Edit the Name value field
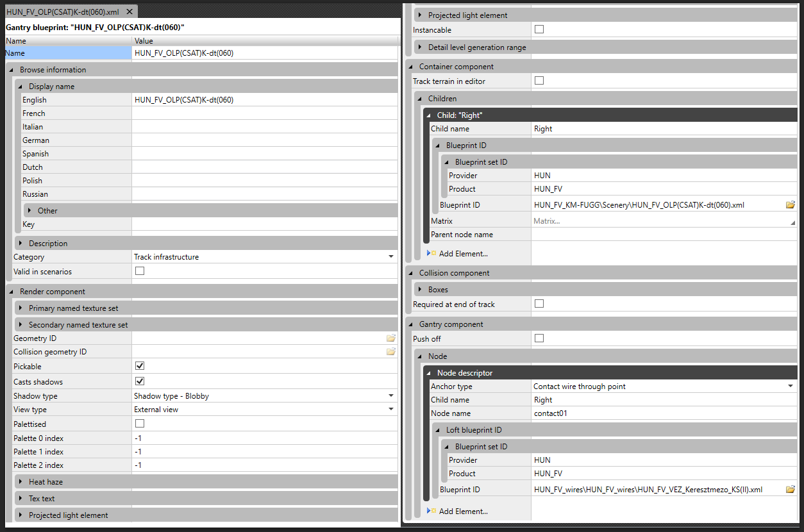This screenshot has height=532, width=804. point(265,53)
